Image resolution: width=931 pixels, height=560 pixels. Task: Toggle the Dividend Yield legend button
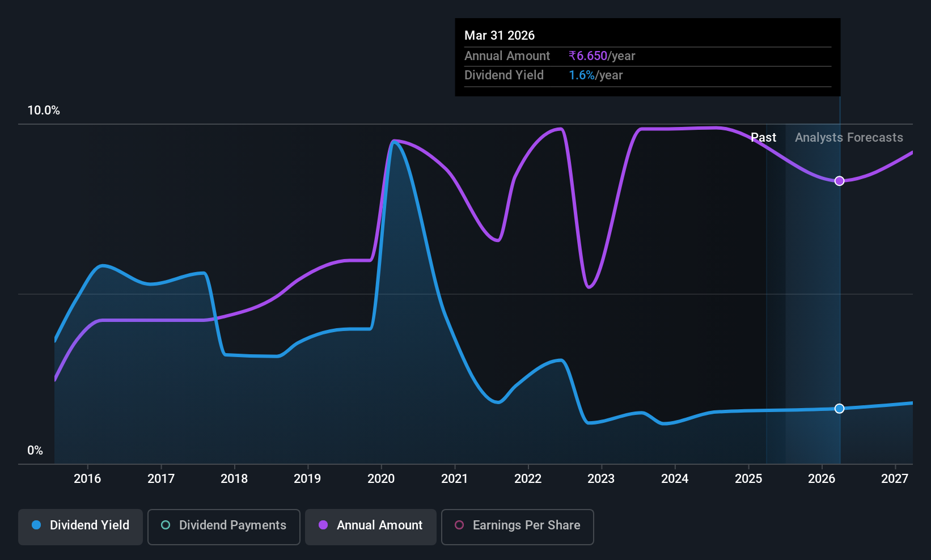[x=81, y=527]
